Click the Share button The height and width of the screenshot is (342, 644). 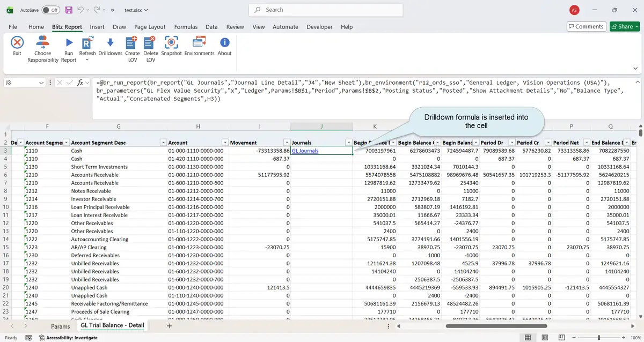(x=625, y=26)
